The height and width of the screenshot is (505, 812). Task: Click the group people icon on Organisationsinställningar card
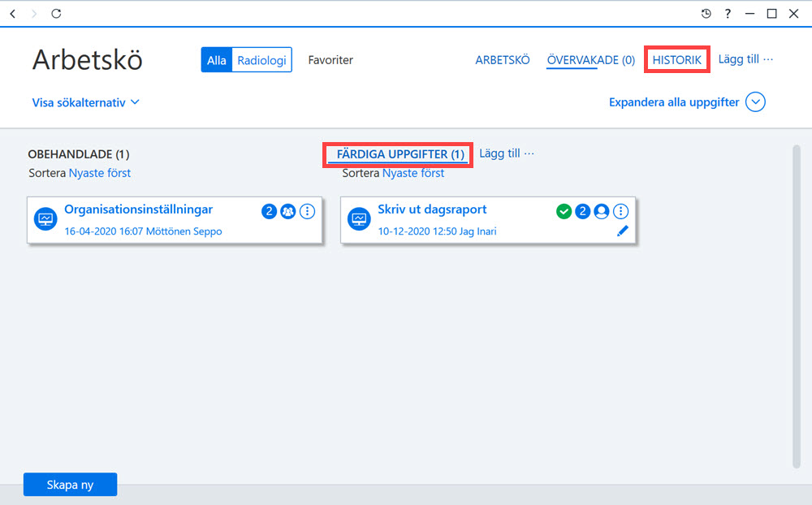(288, 211)
